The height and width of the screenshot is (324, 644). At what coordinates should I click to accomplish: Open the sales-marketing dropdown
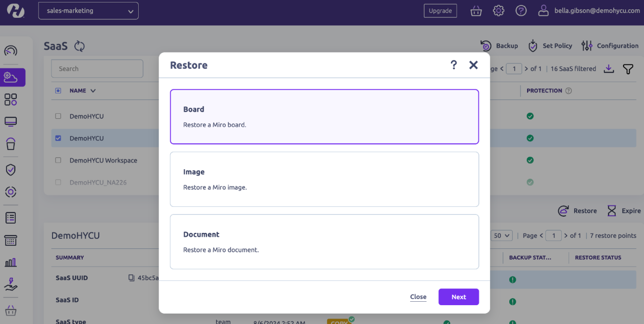pyautogui.click(x=88, y=11)
